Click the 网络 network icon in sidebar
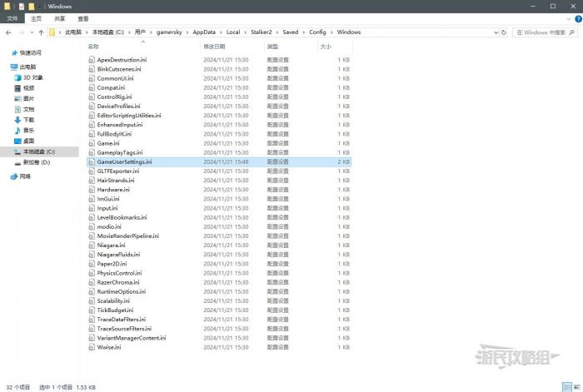Viewport: 583px width, 392px height. click(25, 176)
